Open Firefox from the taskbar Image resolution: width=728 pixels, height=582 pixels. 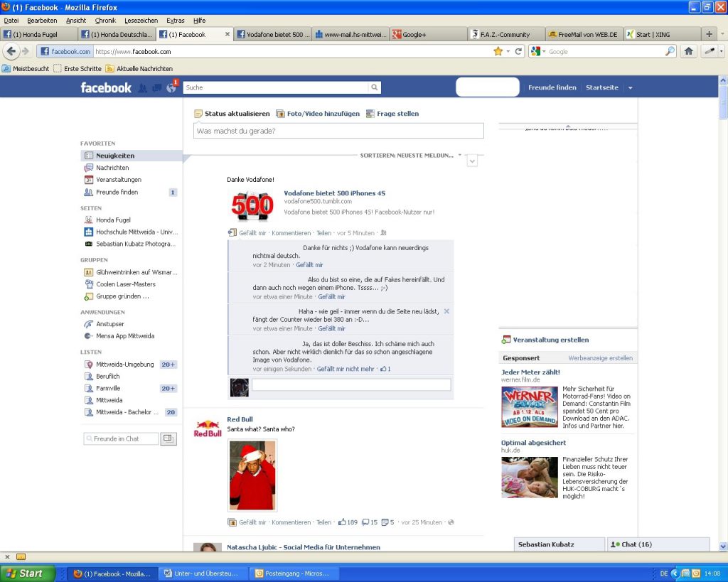click(112, 573)
